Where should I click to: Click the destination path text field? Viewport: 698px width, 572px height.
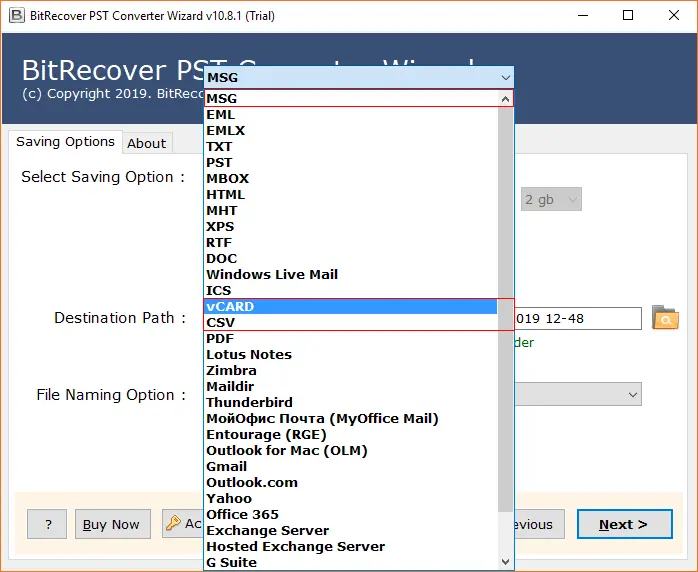pos(578,318)
